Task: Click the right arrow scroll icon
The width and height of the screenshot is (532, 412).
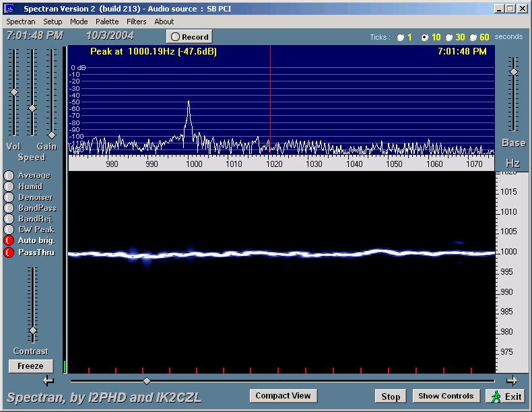Action: click(x=512, y=380)
